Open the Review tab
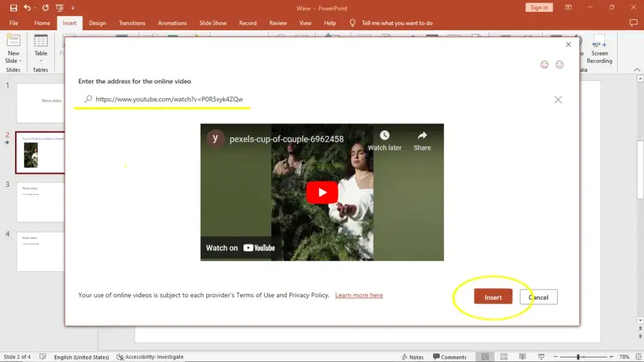 tap(277, 23)
